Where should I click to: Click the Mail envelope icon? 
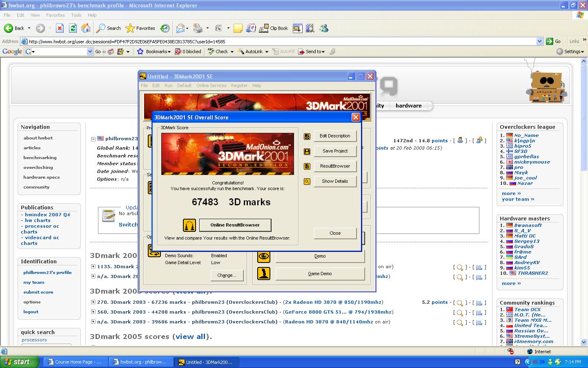coord(180,28)
